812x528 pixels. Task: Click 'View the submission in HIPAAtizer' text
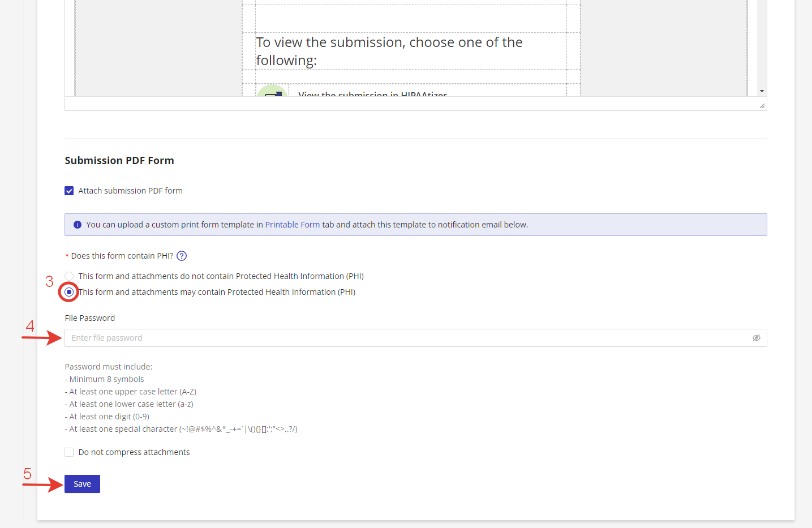(x=372, y=93)
